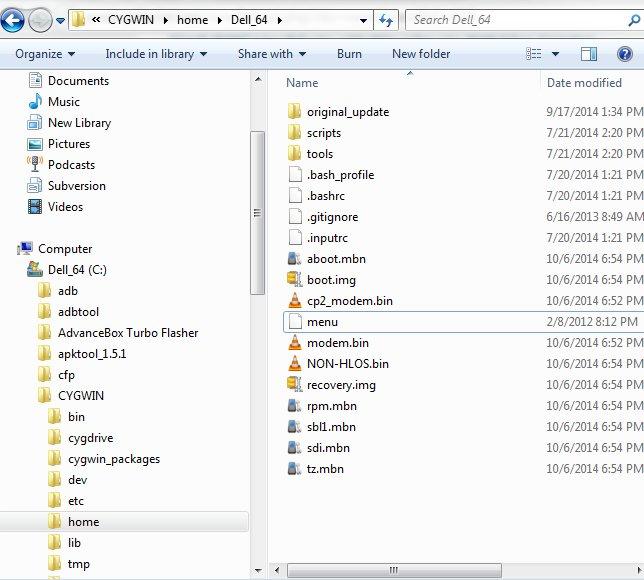Open bin folder in tree
Screen dimensions: 644x580
[76, 417]
